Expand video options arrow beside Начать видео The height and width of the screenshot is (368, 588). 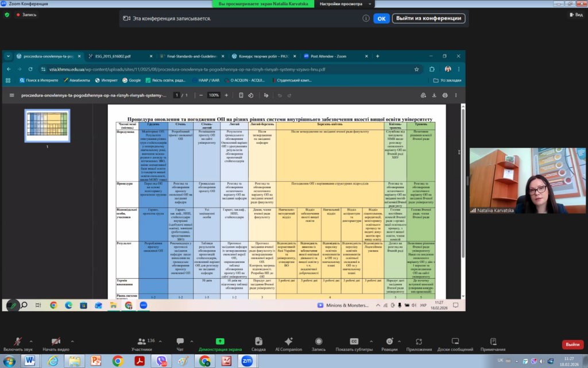coord(72,340)
